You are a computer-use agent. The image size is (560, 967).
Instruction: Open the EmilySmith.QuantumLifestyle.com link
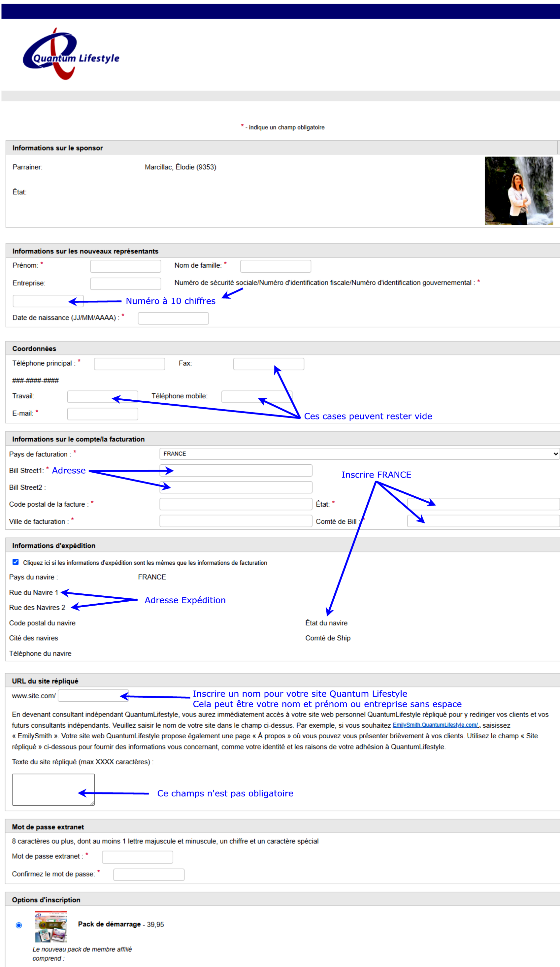click(x=436, y=725)
